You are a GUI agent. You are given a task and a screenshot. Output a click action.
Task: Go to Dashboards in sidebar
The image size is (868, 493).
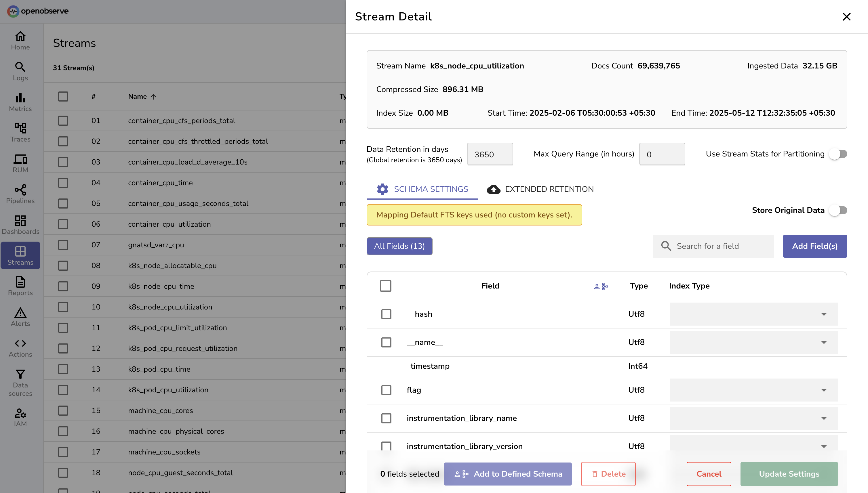point(20,221)
